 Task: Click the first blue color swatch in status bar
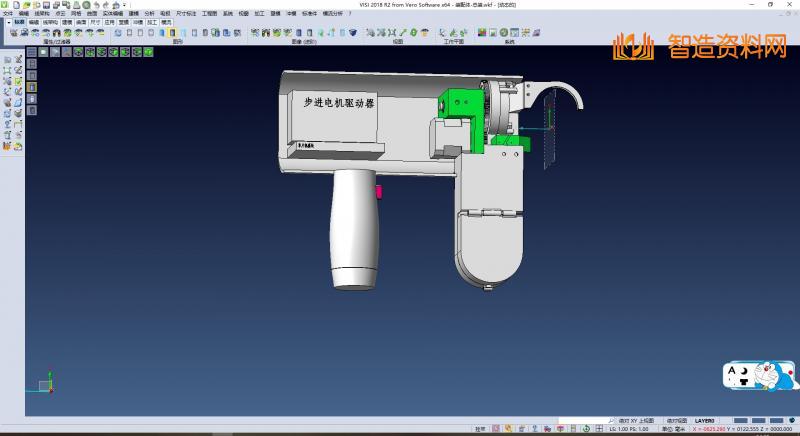[x=742, y=420]
